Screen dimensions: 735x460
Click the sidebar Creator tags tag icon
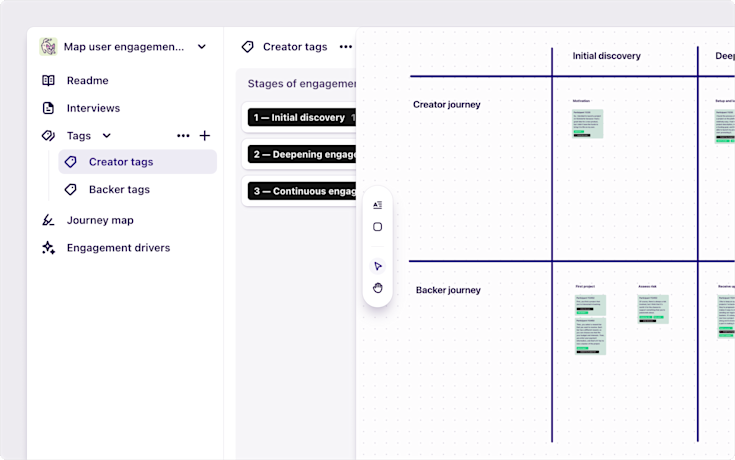coord(71,162)
